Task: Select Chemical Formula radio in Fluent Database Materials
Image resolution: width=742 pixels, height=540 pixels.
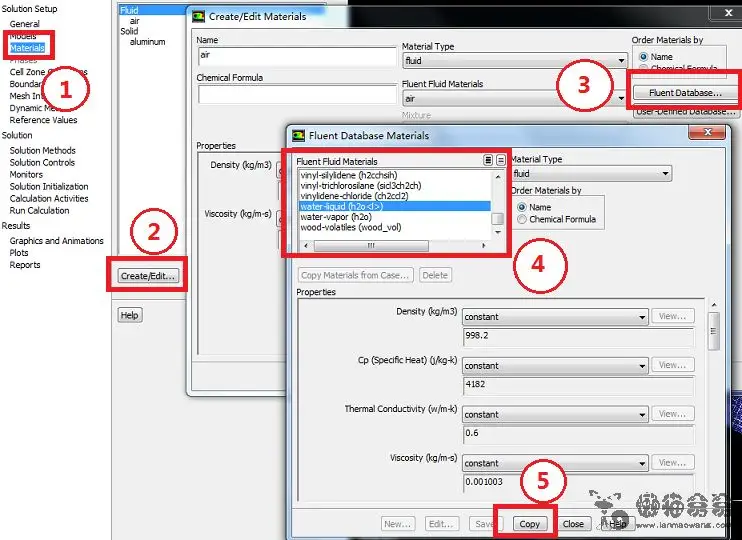Action: (x=522, y=219)
